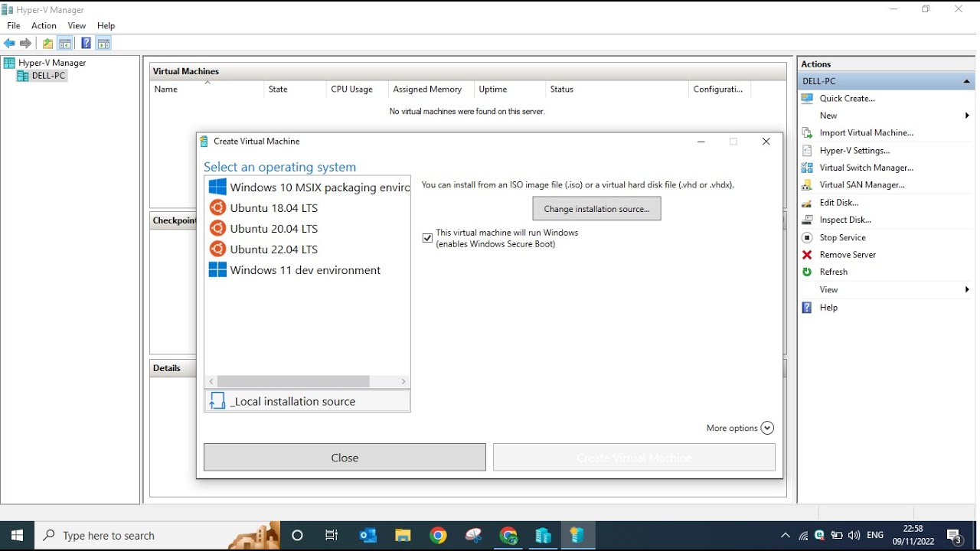Open Google Chrome from the taskbar
The height and width of the screenshot is (551, 980).
(x=438, y=536)
